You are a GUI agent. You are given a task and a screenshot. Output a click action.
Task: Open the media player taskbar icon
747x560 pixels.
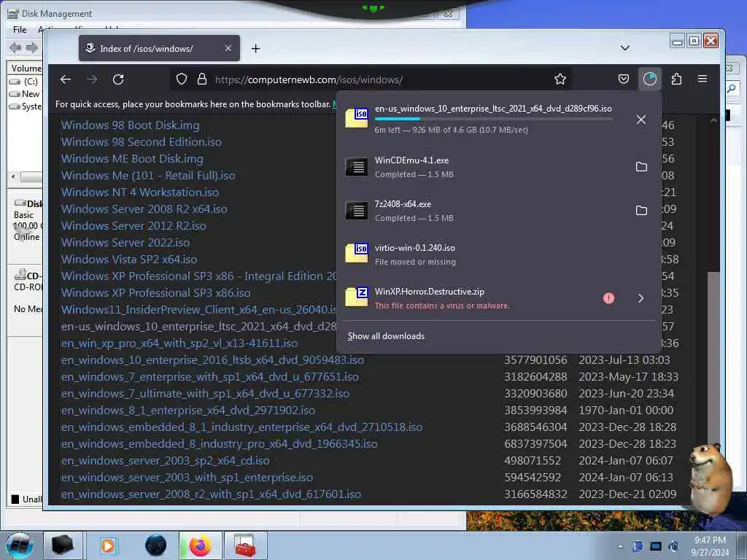click(x=108, y=545)
